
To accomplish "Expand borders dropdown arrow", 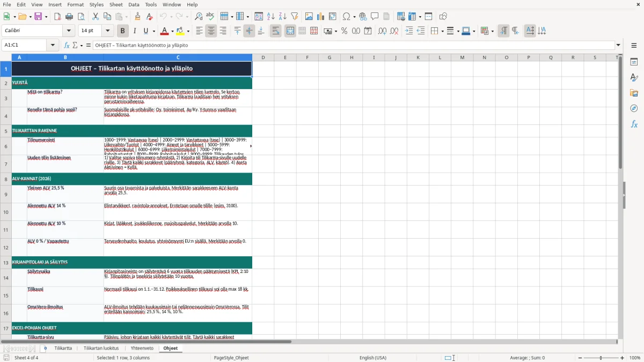I will tap(442, 31).
